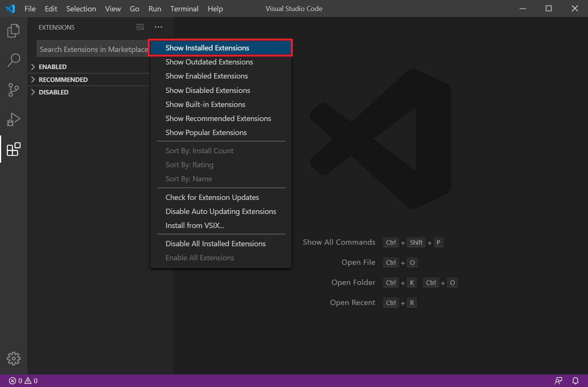The width and height of the screenshot is (588, 387).
Task: Click the Clear Extensions Input icon
Action: 140,27
